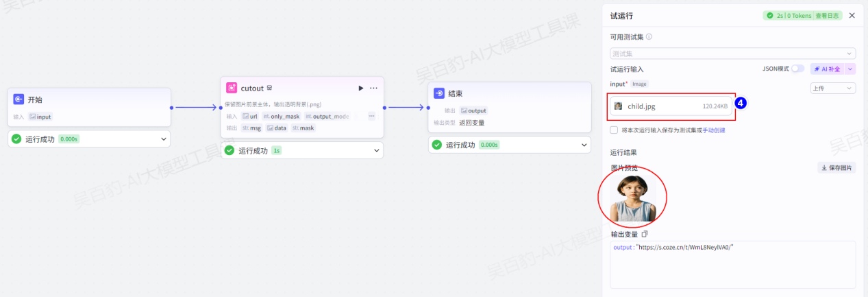The height and width of the screenshot is (297, 868).
Task: Copy the output variable with copy icon
Action: pos(645,234)
